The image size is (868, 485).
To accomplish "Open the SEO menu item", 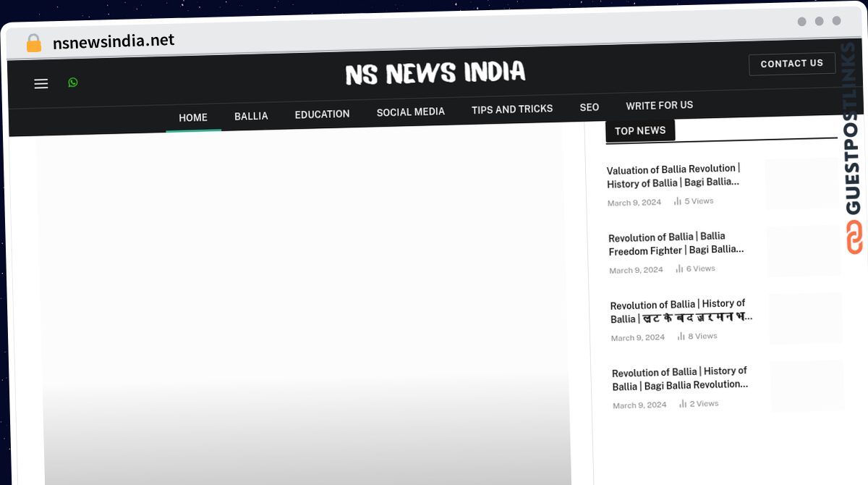I will tap(590, 107).
